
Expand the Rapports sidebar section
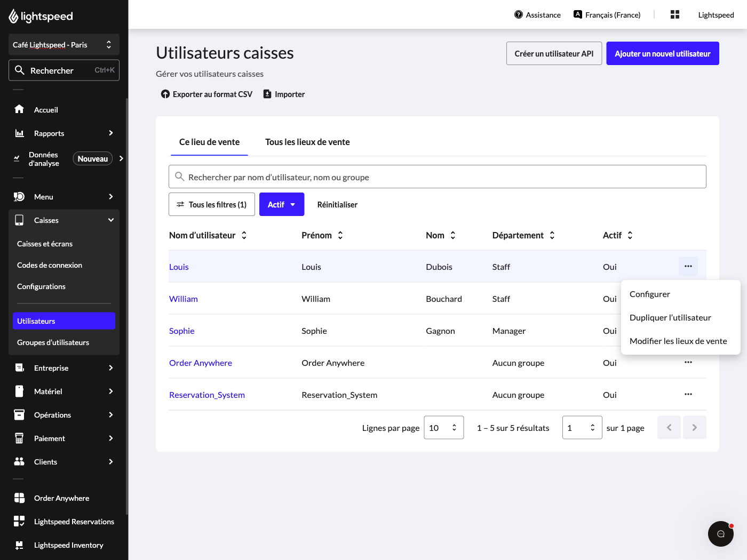[x=64, y=133]
